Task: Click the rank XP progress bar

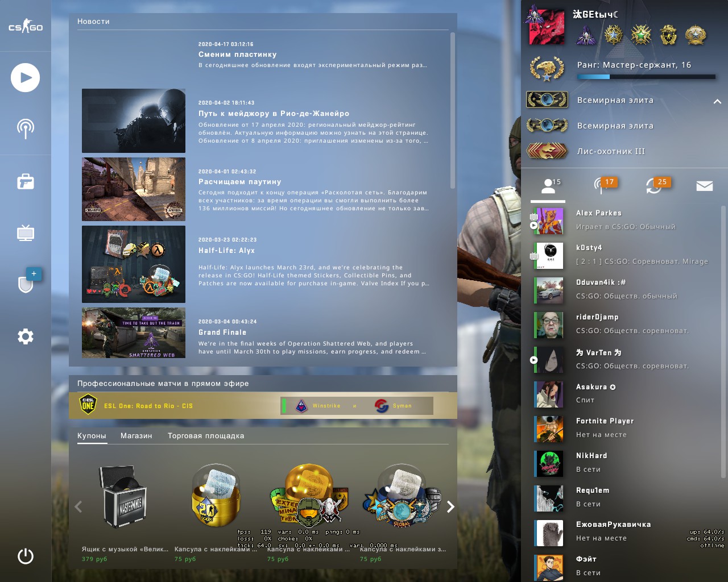Action: click(646, 77)
